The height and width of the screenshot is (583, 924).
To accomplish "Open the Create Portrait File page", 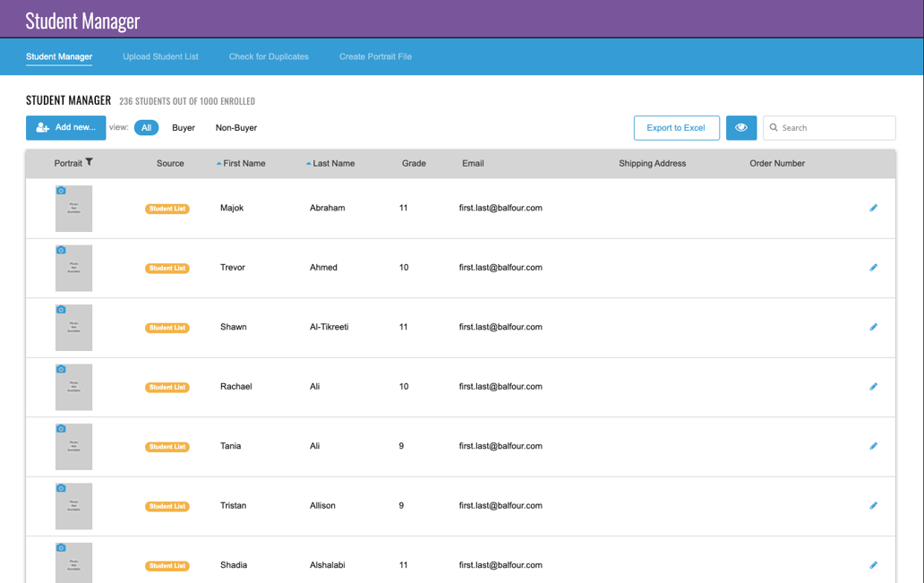I will (375, 56).
